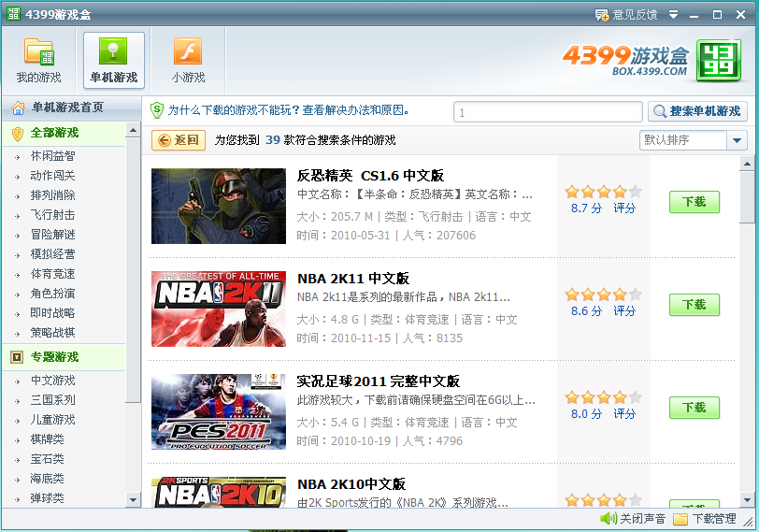
Task: Switch to the 单机游戏 tab
Action: (114, 61)
